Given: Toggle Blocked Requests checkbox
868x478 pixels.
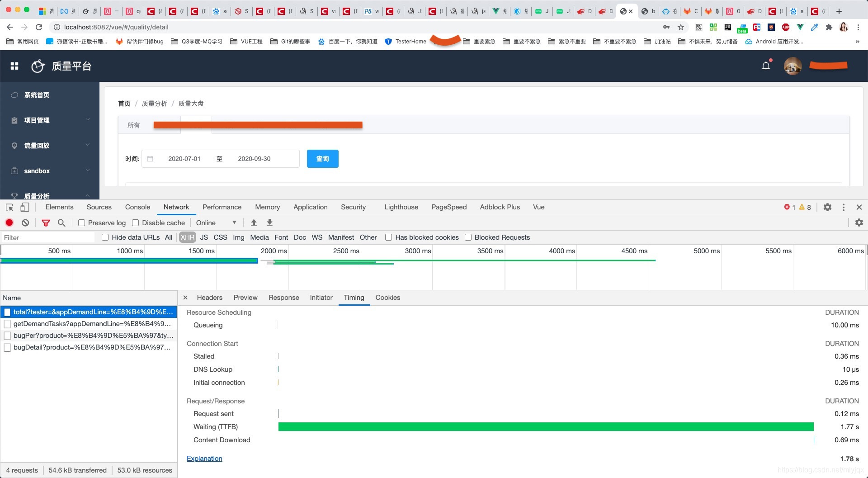Looking at the screenshot, I should click(468, 237).
